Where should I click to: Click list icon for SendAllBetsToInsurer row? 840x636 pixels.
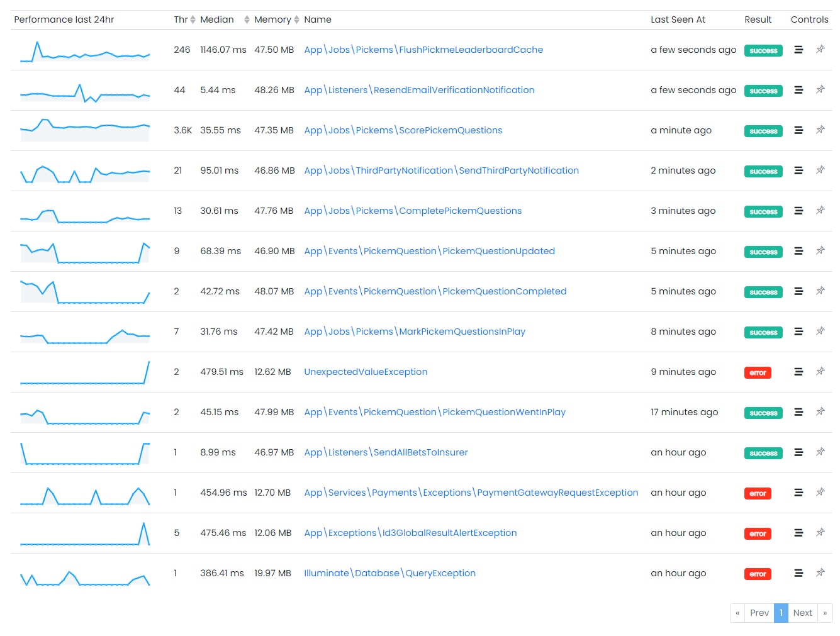(798, 452)
